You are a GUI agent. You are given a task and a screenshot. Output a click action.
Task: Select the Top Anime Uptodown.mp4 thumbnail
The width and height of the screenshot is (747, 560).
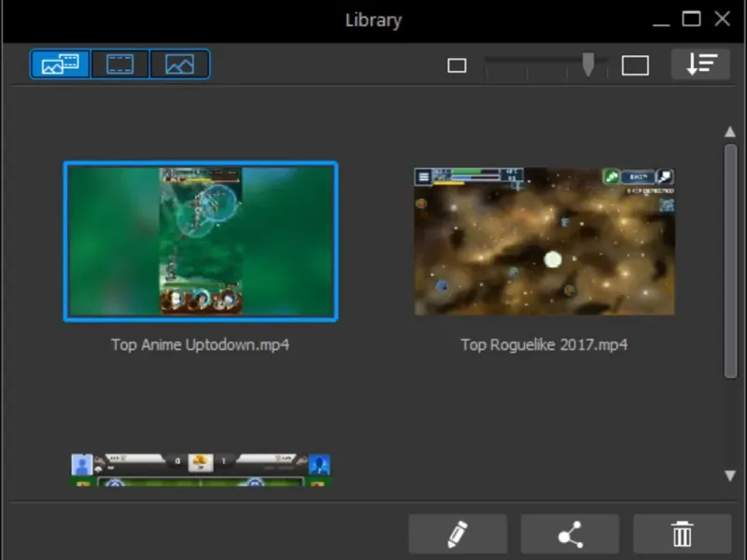click(x=201, y=242)
